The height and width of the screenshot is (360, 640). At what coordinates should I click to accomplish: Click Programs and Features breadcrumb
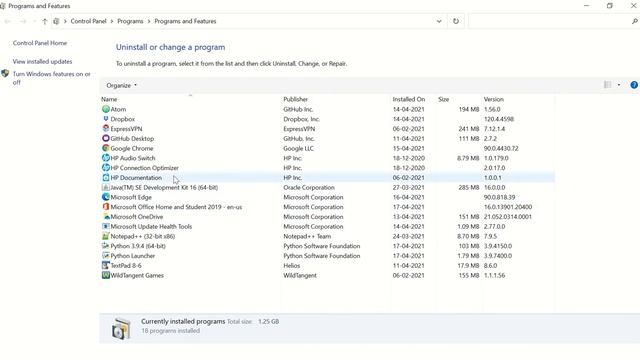pos(185,21)
